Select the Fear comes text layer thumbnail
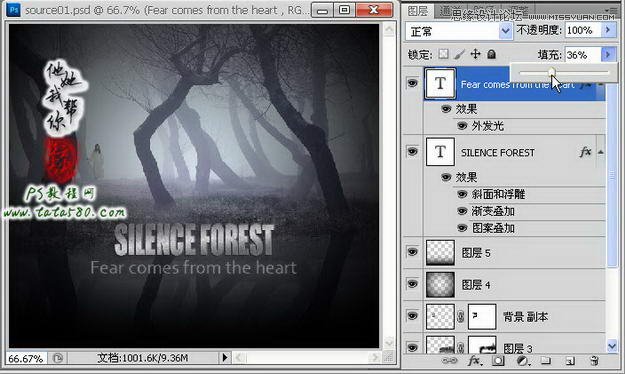 point(440,83)
